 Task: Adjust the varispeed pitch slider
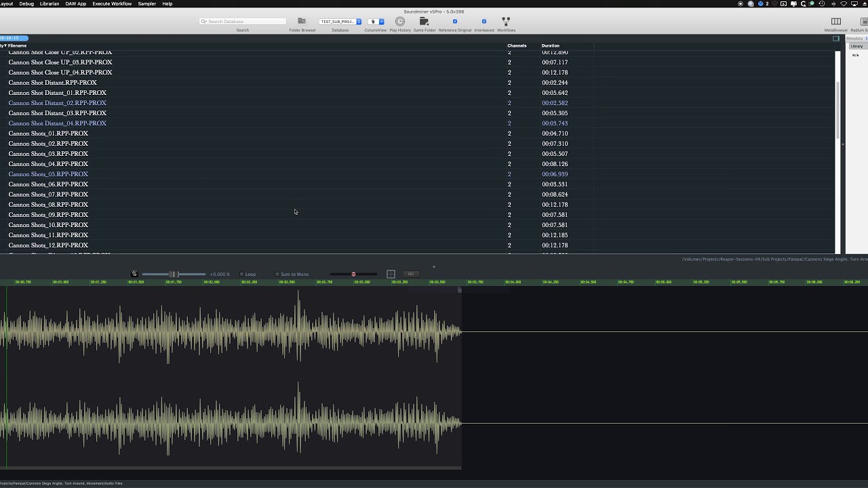coord(174,274)
